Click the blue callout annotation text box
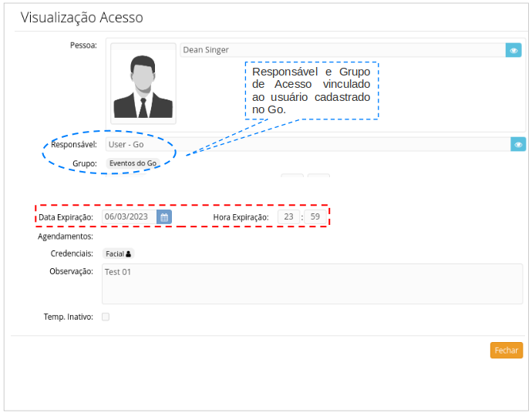Viewport: 532px width, 416px height. tap(311, 91)
